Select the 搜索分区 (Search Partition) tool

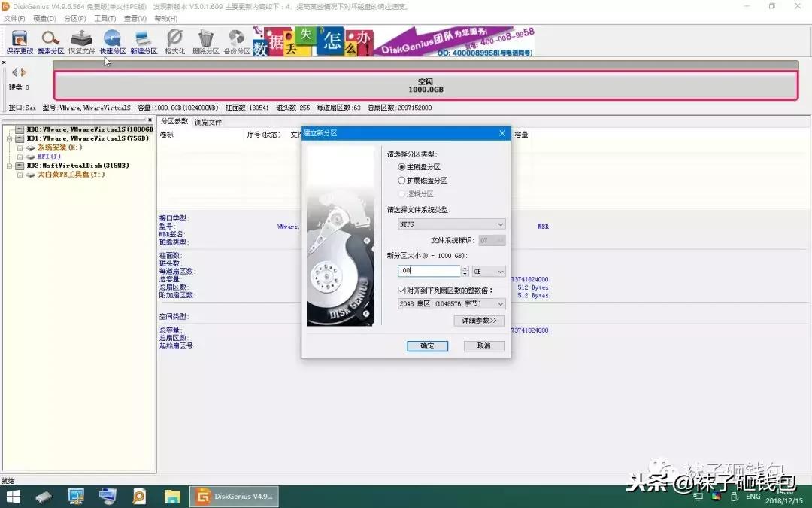click(x=50, y=41)
